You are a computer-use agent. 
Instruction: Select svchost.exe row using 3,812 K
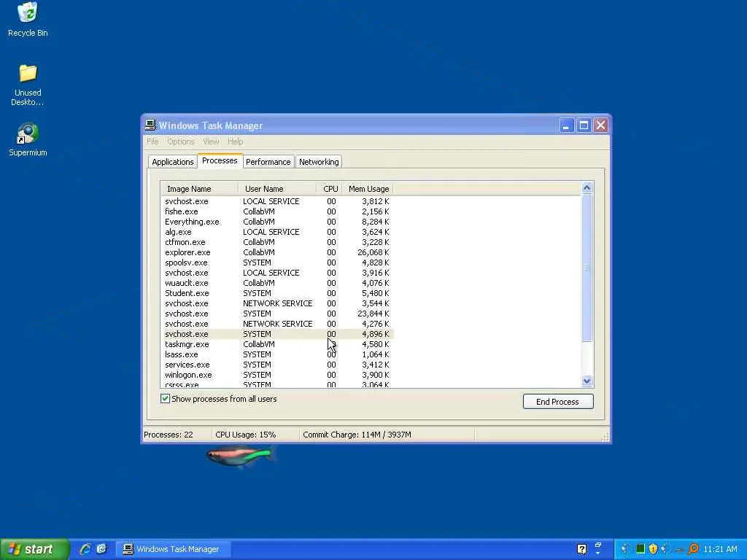(277, 201)
